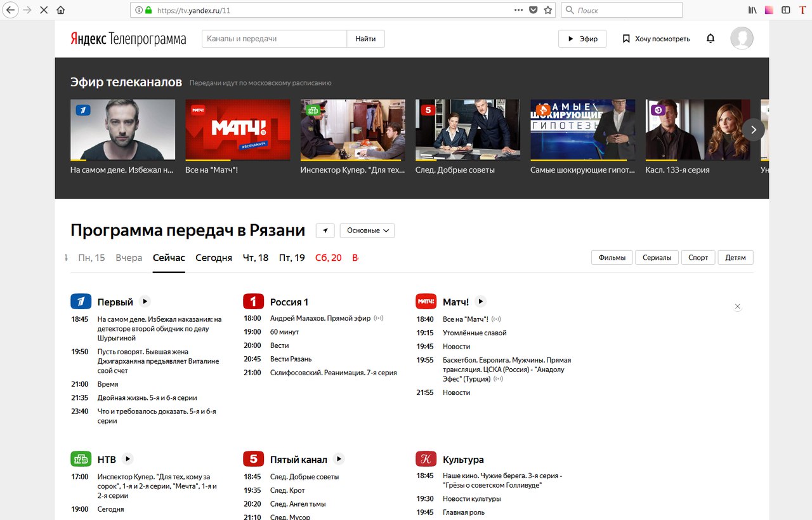Screen dimensions: 812x520
Task: Select the Сб, 20 day tab
Action: click(329, 258)
